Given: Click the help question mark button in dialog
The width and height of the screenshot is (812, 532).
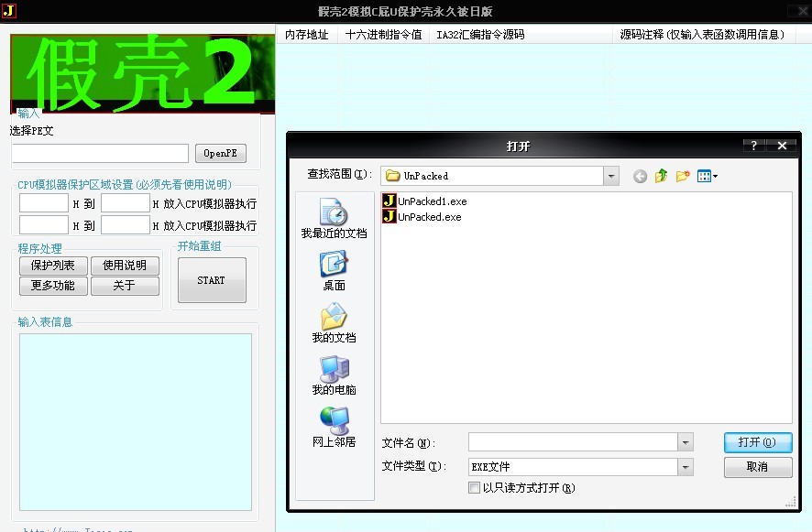Looking at the screenshot, I should 753,146.
